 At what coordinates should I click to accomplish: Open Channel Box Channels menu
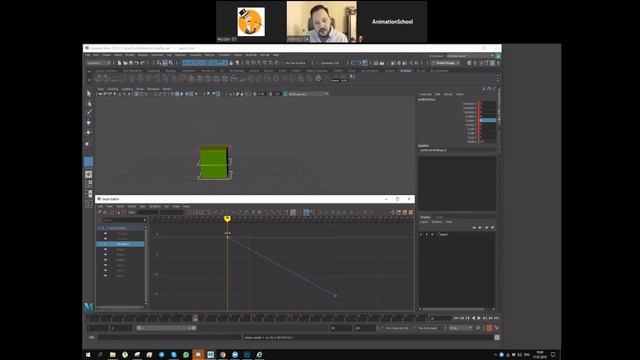pyautogui.click(x=426, y=94)
